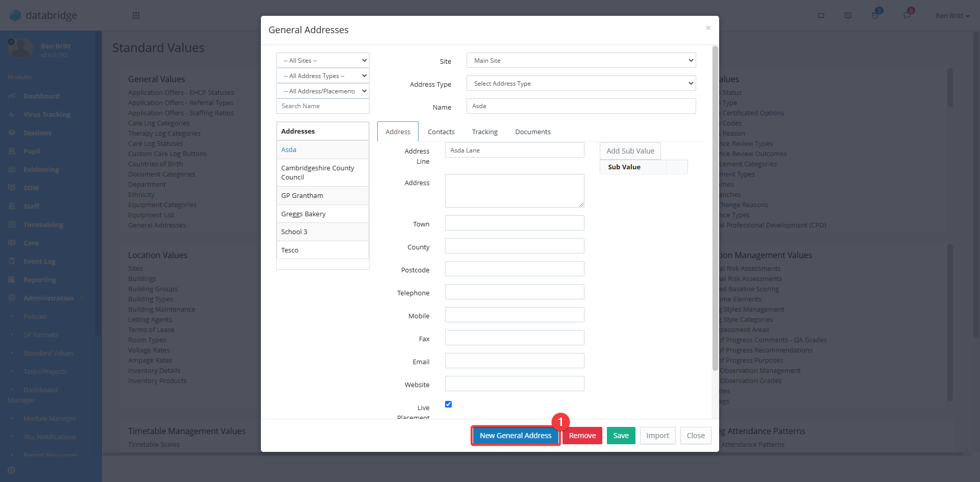Toggle the Live checkbox
Viewport: 980px width, 482px height.
[x=448, y=404]
